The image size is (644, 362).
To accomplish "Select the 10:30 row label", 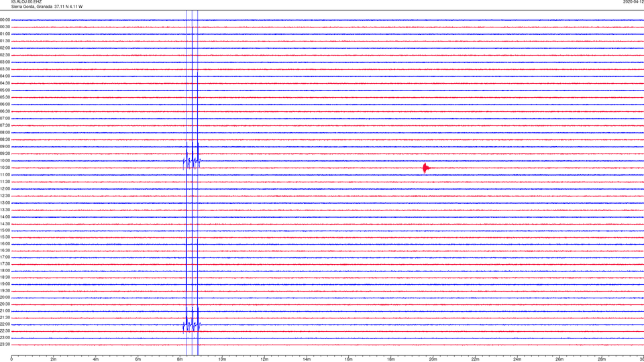I will 5,168.
